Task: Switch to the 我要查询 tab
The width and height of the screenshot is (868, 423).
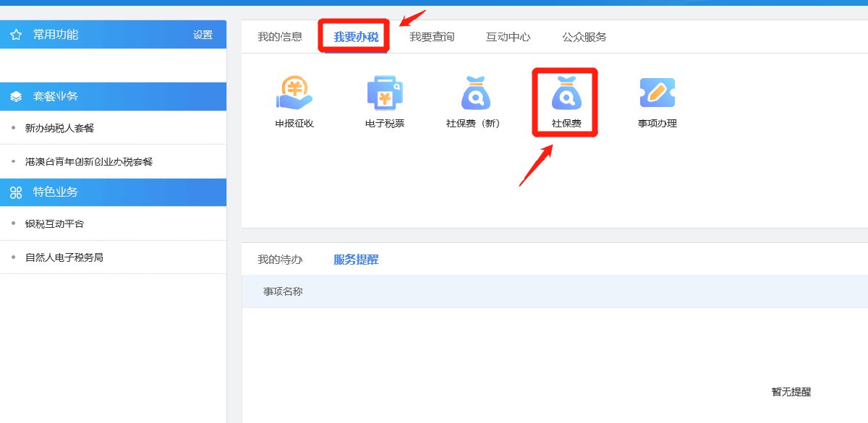Action: coord(432,37)
